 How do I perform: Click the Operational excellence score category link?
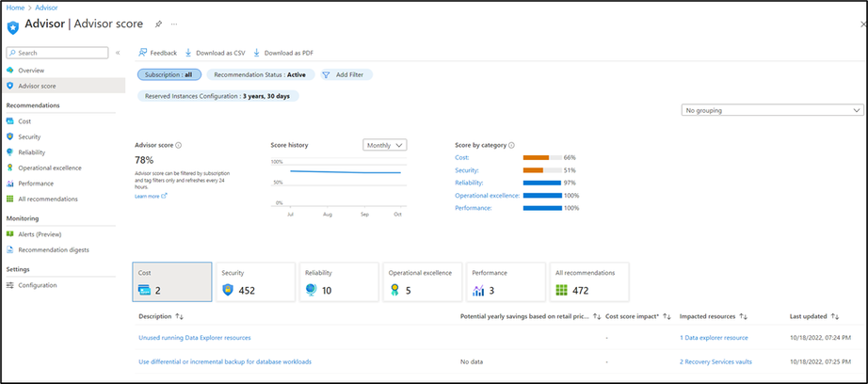coord(487,196)
